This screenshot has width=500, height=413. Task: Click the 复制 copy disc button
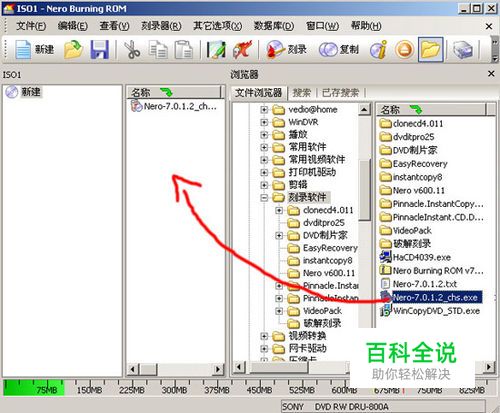[339, 50]
